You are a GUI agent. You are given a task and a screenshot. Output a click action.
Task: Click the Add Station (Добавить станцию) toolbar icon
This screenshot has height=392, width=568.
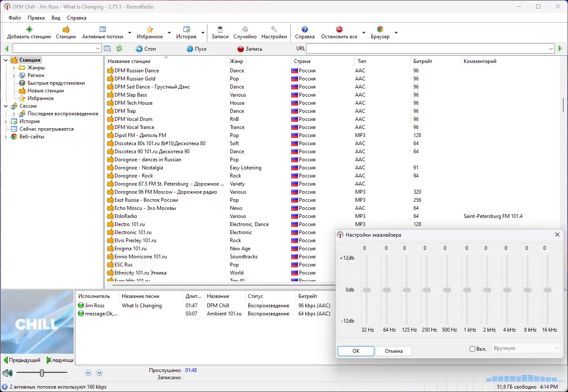point(29,30)
